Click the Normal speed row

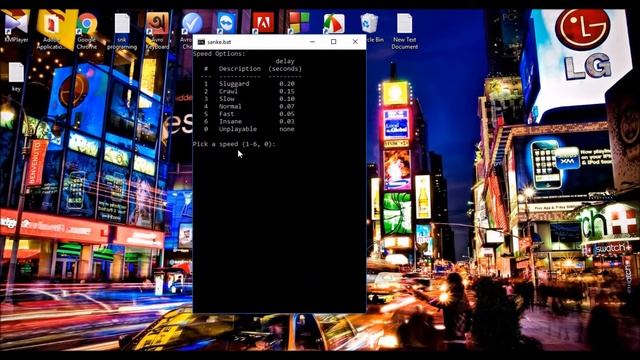point(249,107)
